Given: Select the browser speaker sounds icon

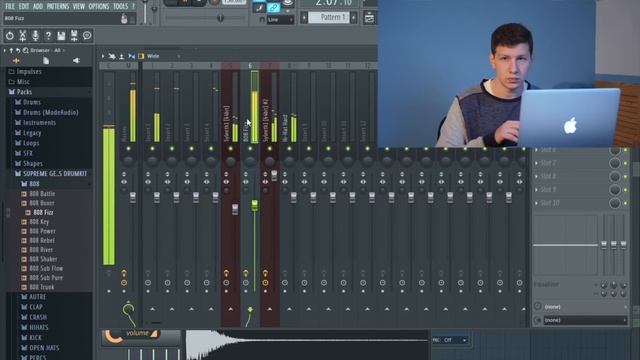Looking at the screenshot, I should (x=76, y=61).
